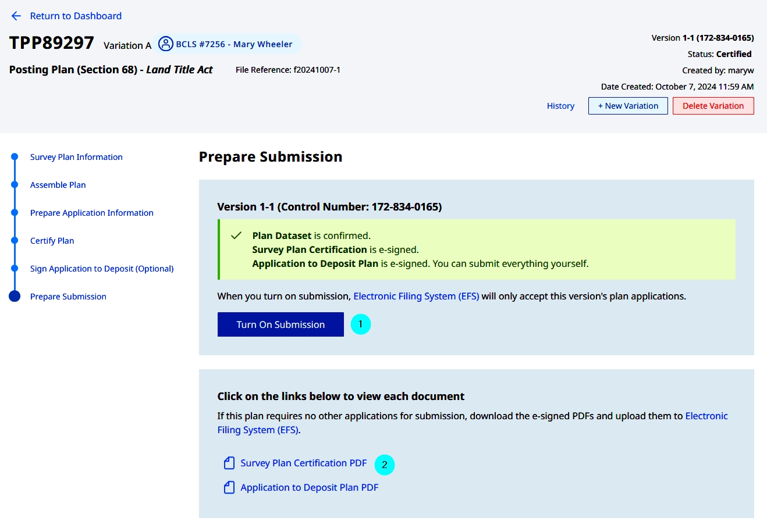Image resolution: width=767 pixels, height=532 pixels.
Task: Click the TPP89297 plan number heading
Action: pos(52,43)
